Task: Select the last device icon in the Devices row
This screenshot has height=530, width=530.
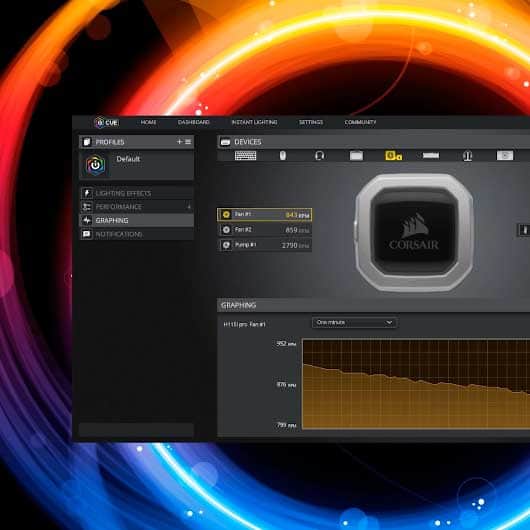Action: (505, 155)
